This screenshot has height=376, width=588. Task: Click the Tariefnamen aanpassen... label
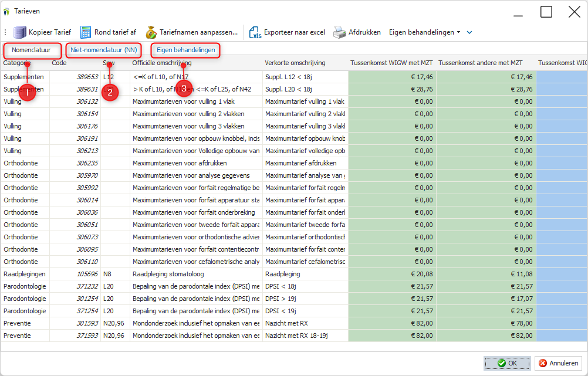[x=199, y=32]
